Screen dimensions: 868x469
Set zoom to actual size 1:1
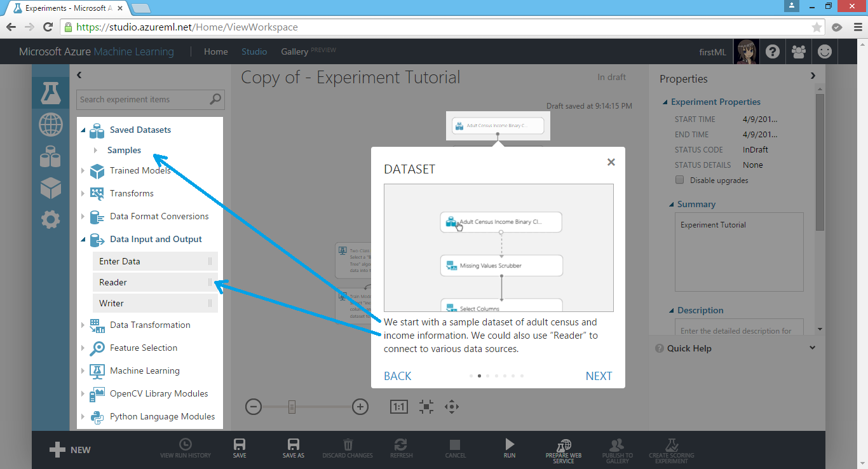click(x=398, y=407)
